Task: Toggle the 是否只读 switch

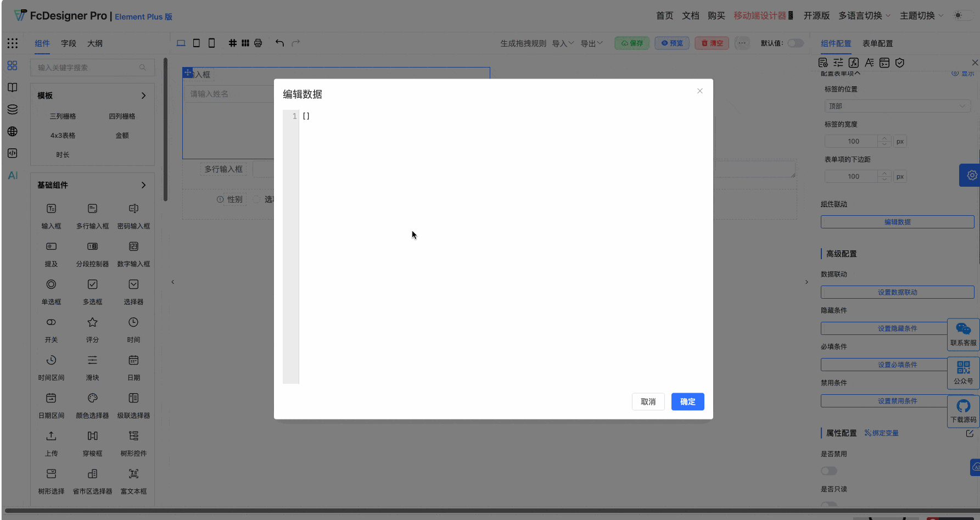Action: pyautogui.click(x=829, y=505)
